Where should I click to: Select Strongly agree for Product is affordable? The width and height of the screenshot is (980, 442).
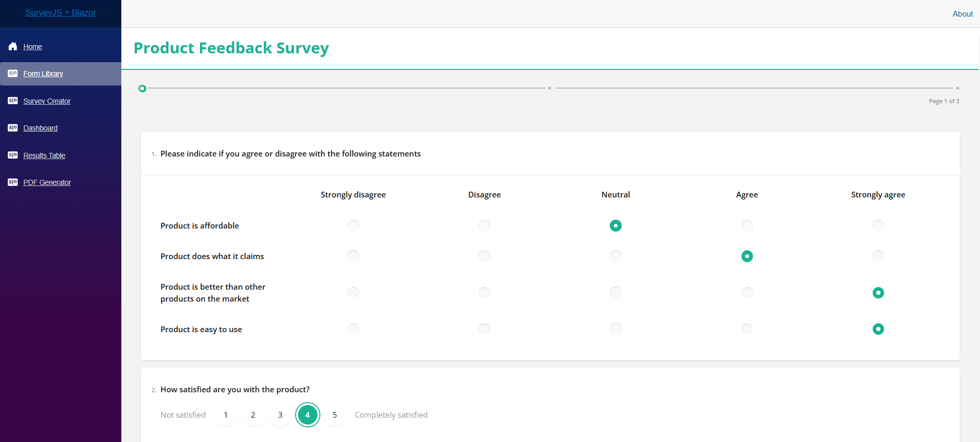pos(878,225)
